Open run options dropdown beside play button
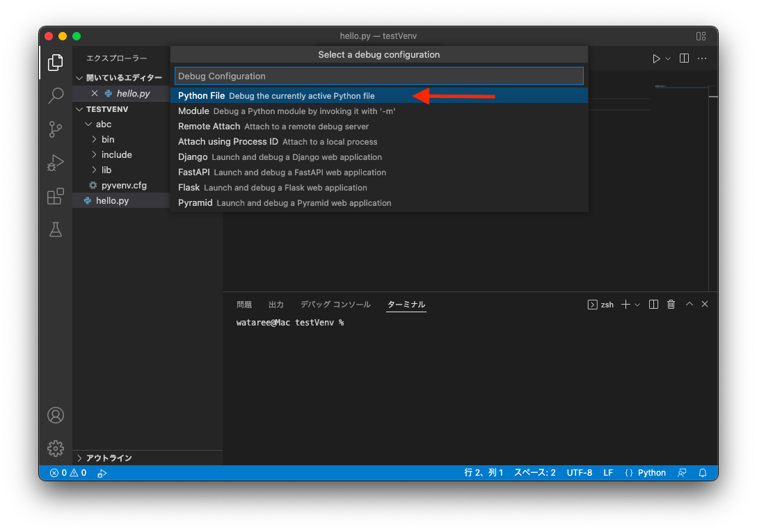The image size is (757, 532). point(668,58)
